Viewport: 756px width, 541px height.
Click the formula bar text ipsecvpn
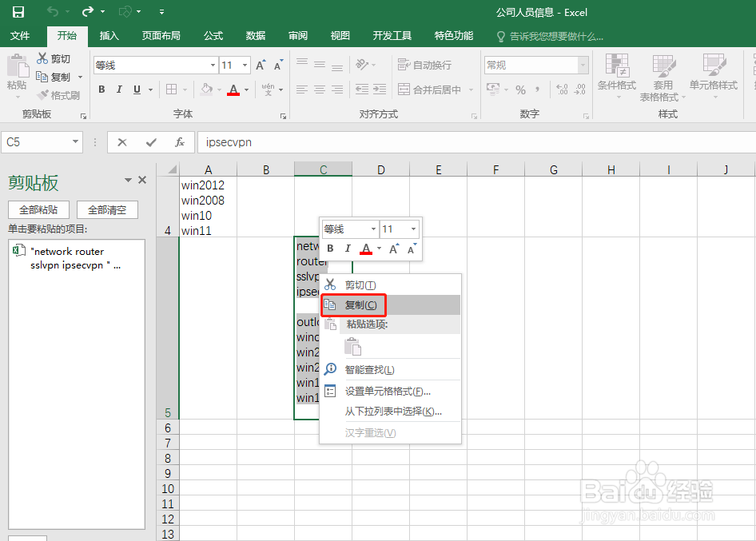tap(229, 142)
